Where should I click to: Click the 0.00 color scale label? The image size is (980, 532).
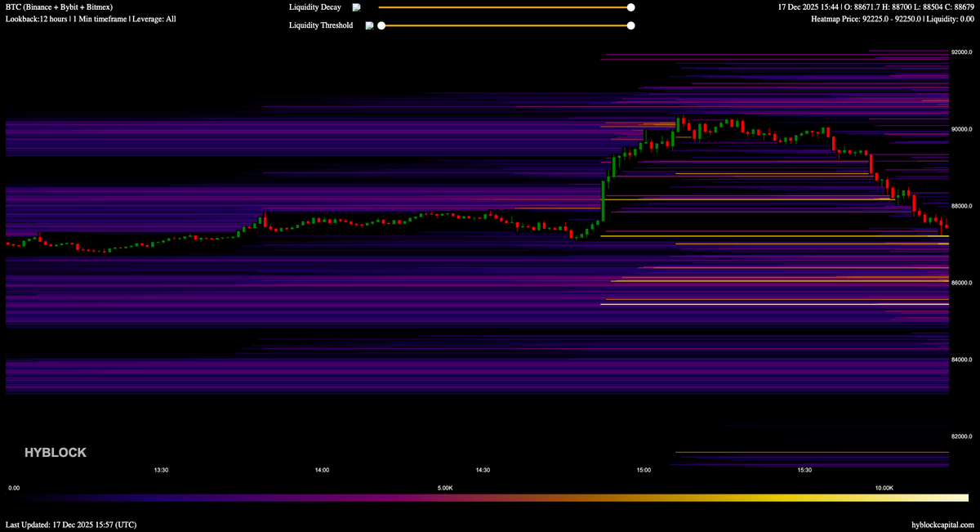point(14,488)
